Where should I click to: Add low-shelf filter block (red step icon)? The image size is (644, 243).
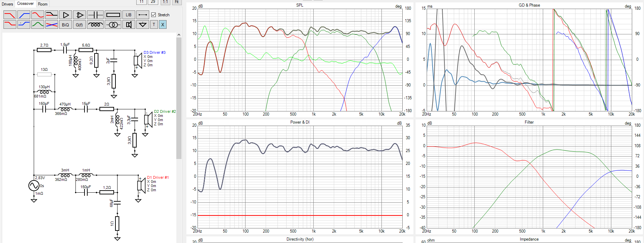10,25
